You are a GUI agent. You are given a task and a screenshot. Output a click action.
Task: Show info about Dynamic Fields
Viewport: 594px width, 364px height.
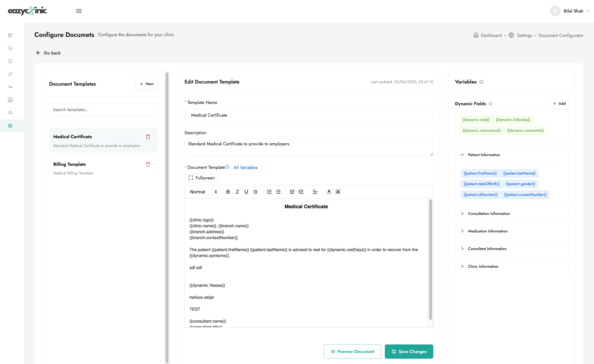(490, 104)
